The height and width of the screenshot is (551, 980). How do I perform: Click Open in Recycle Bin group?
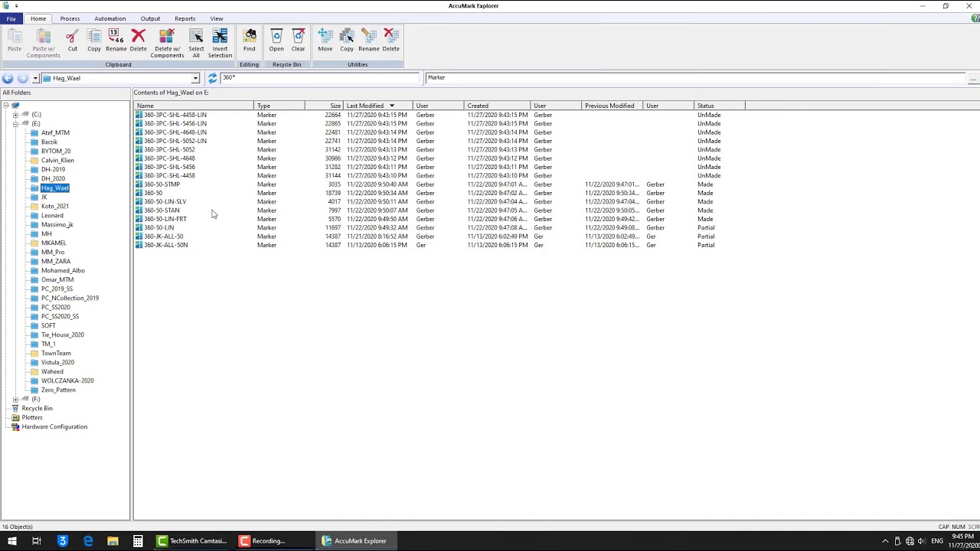[x=276, y=41]
